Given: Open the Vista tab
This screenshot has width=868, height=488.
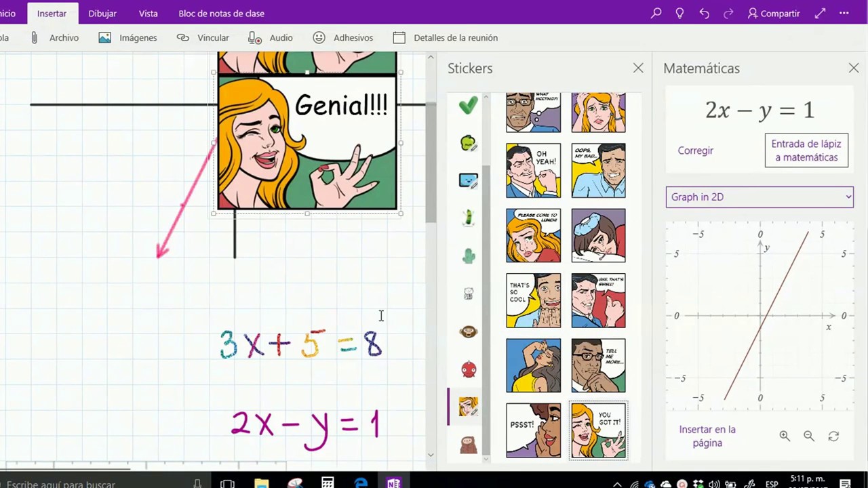Looking at the screenshot, I should 148,14.
